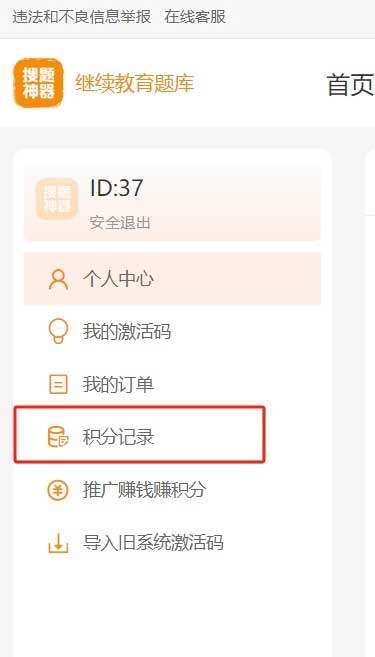Click the person icon next to 个人中心
The image size is (375, 657).
tap(58, 279)
